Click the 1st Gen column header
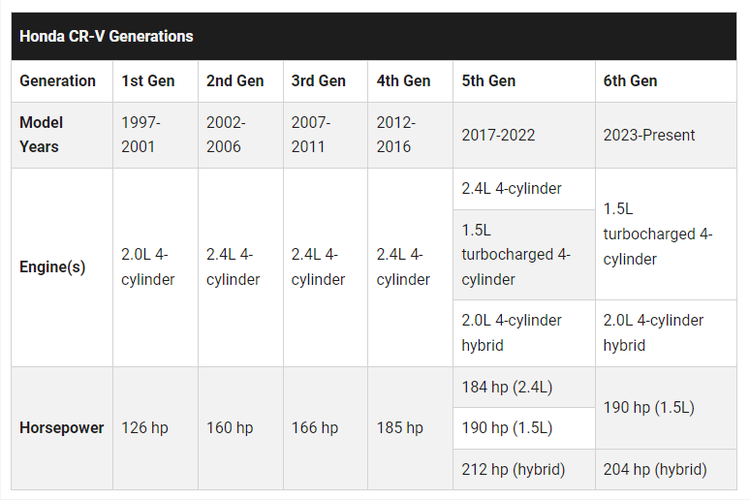The width and height of the screenshot is (750, 500). [x=148, y=81]
